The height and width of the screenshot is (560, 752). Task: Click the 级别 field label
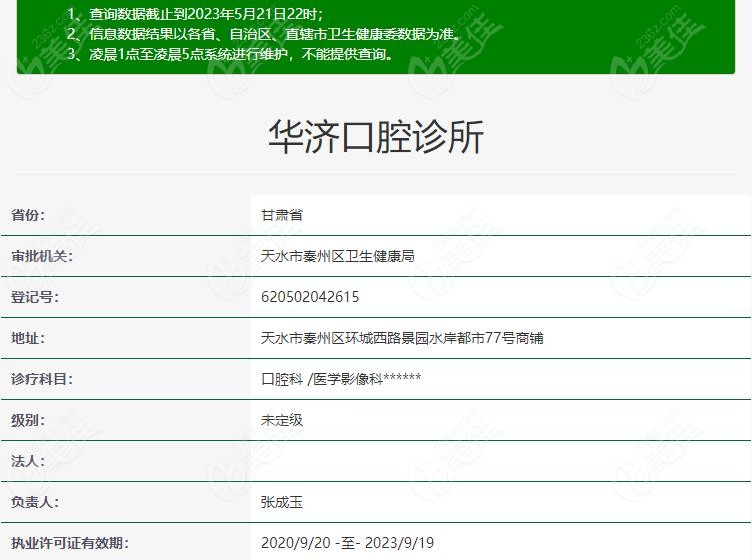[28, 420]
